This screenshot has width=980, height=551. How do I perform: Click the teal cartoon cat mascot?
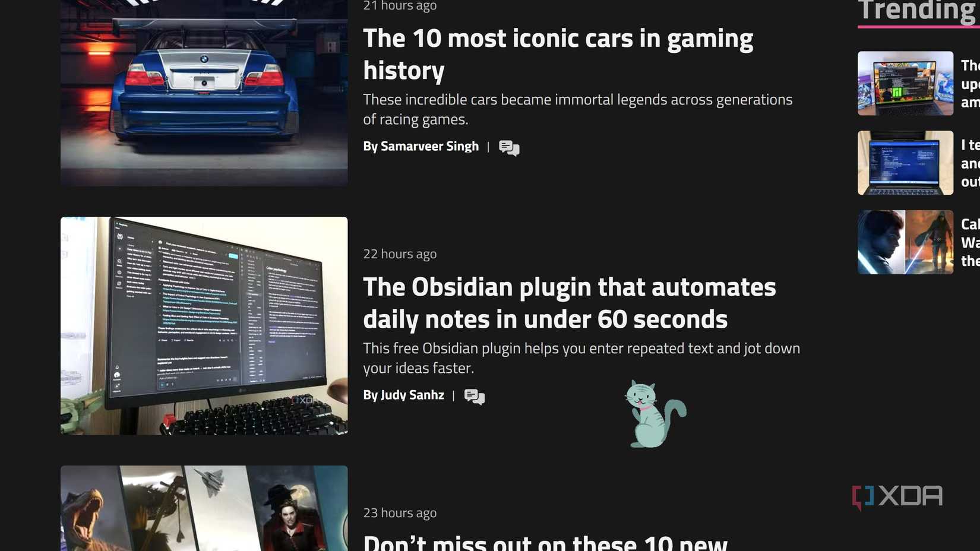coord(655,414)
